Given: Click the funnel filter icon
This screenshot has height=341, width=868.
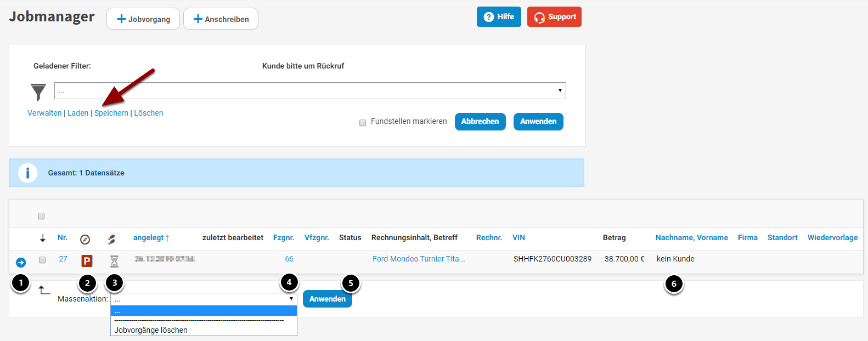Looking at the screenshot, I should click(x=38, y=92).
